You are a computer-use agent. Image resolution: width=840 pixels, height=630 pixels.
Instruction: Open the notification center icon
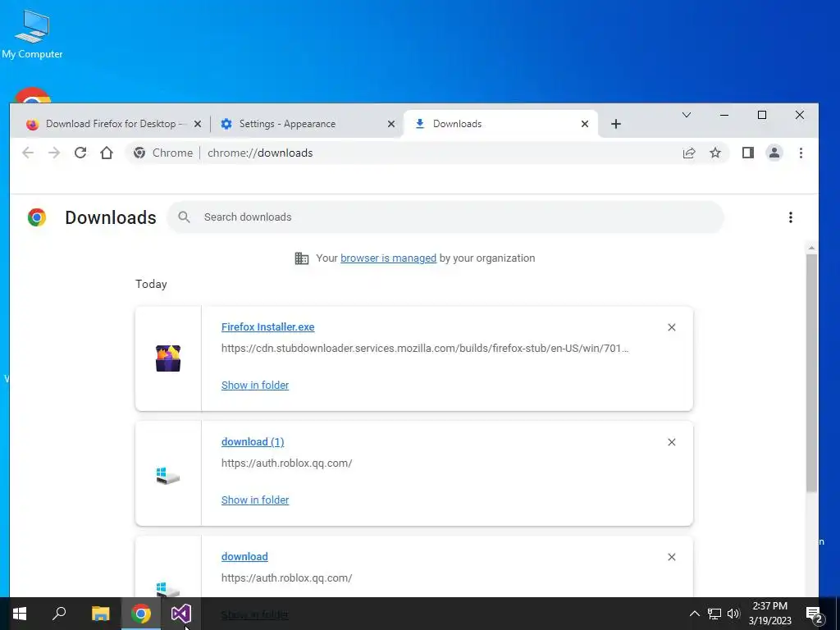point(815,614)
